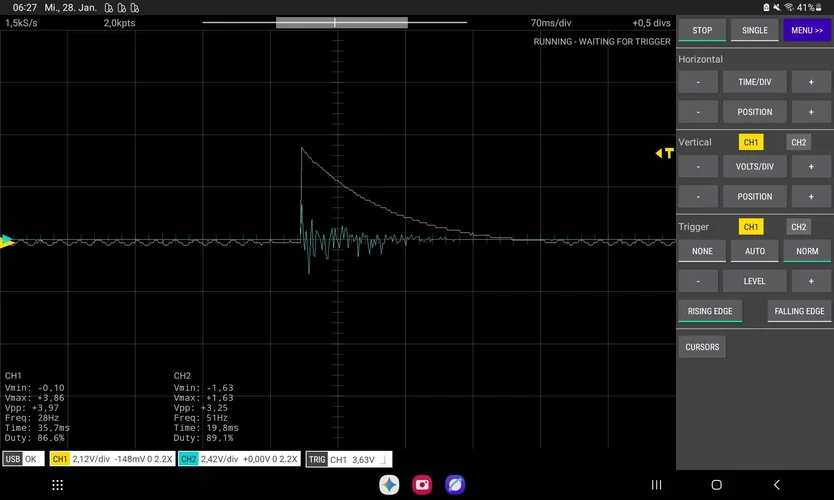This screenshot has height=500, width=834.
Task: Tap the horizontal POSITION button
Action: click(754, 112)
